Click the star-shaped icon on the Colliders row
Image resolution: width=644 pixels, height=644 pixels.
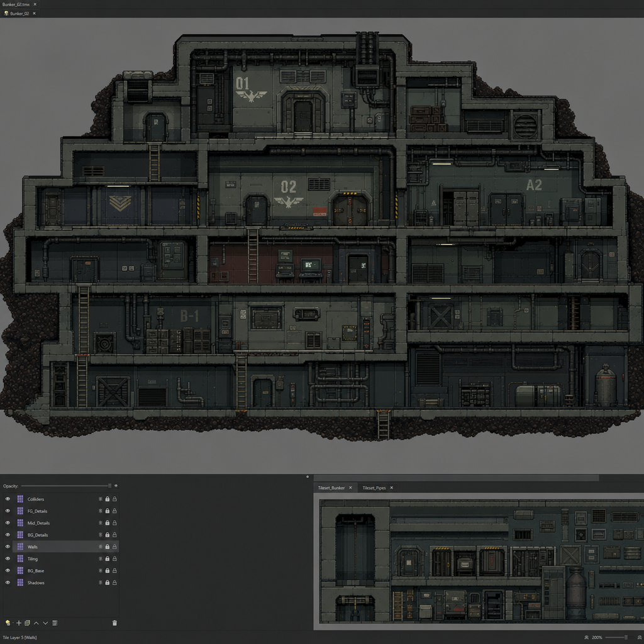coord(100,499)
